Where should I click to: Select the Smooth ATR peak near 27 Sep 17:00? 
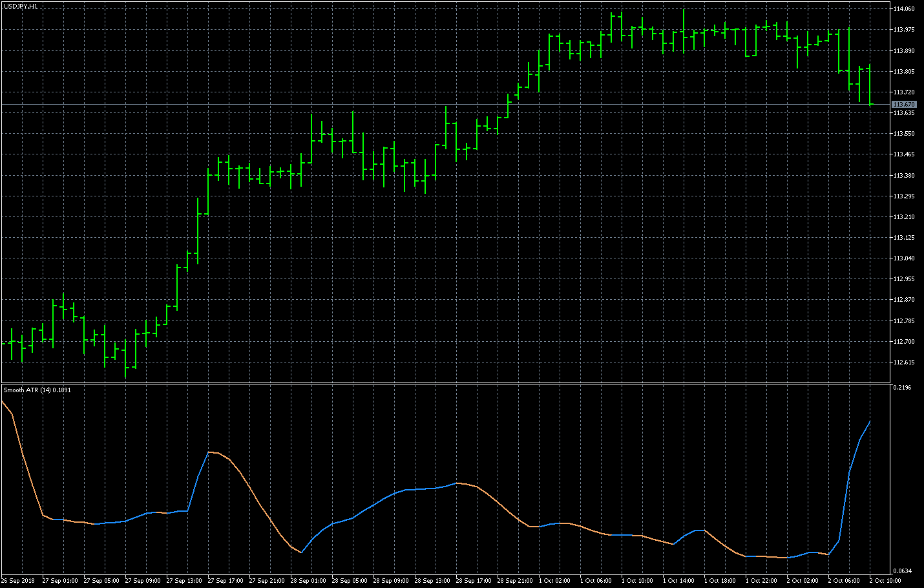[x=209, y=452]
